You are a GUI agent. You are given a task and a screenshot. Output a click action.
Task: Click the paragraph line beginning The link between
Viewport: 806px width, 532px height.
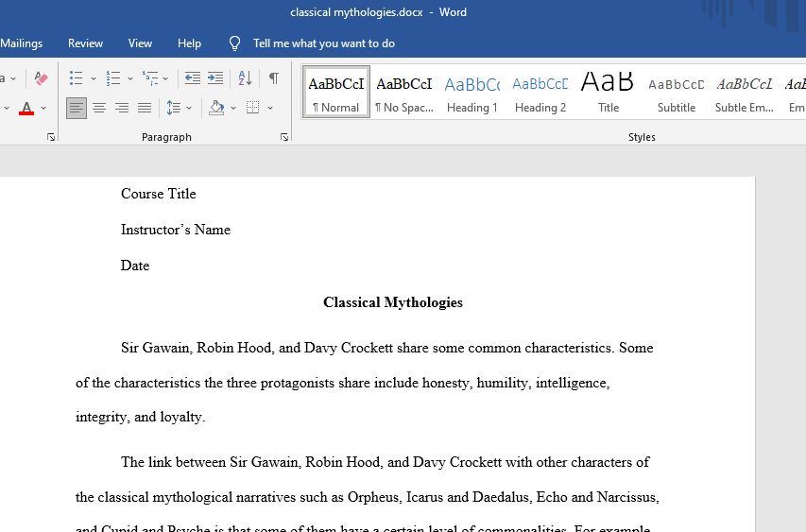385,462
